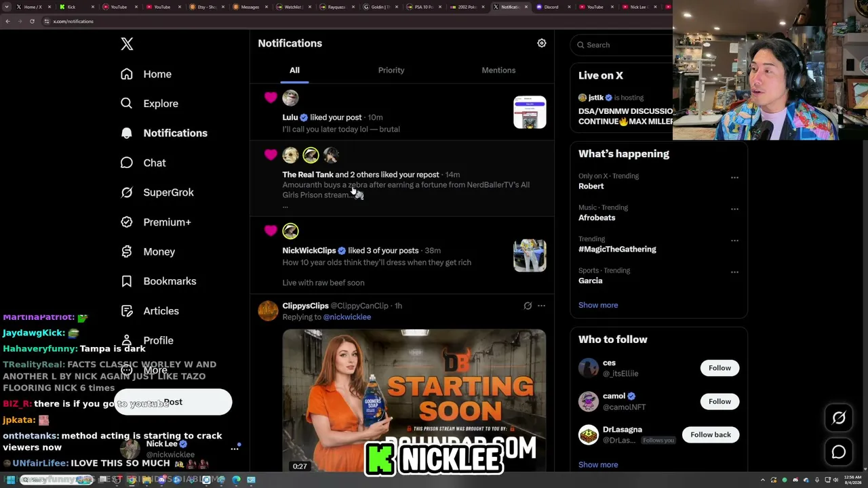868x488 pixels.
Task: Go back with browser back arrow
Action: tap(7, 21)
